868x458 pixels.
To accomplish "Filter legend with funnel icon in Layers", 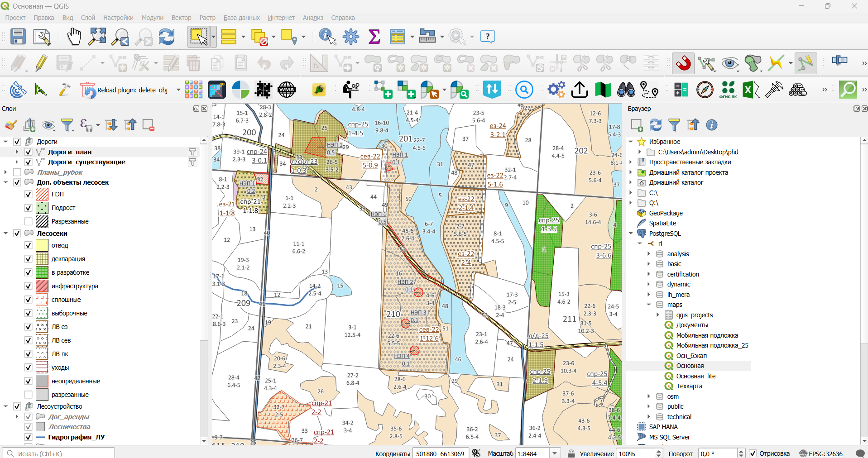I will point(67,125).
